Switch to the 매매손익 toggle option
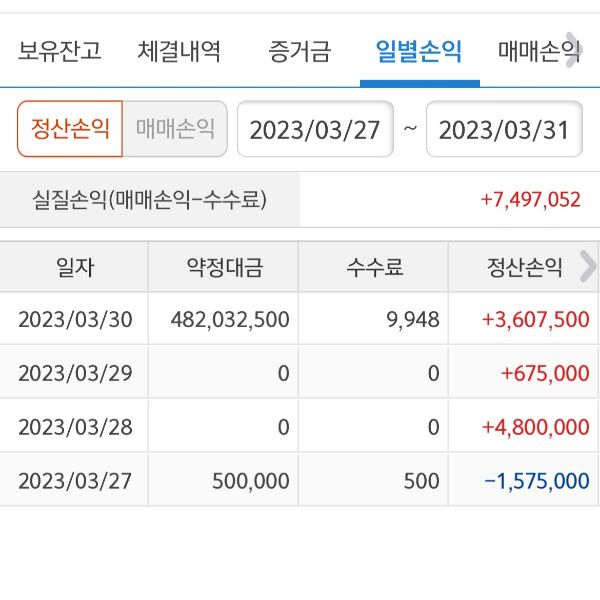Viewport: 600px width, 600px height. [175, 129]
